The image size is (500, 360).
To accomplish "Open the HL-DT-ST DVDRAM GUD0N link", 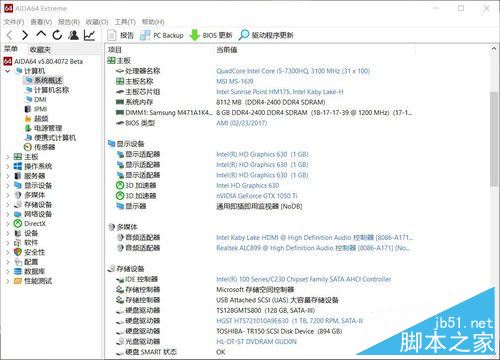I will tap(256, 342).
